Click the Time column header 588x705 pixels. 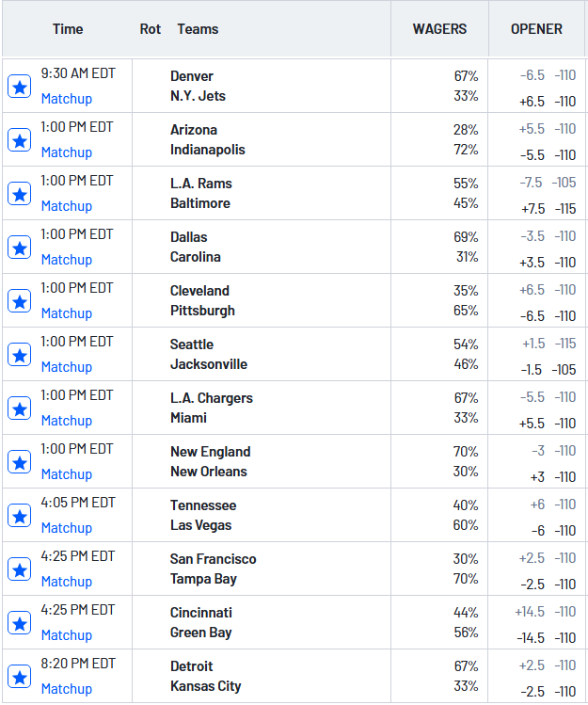(x=68, y=29)
